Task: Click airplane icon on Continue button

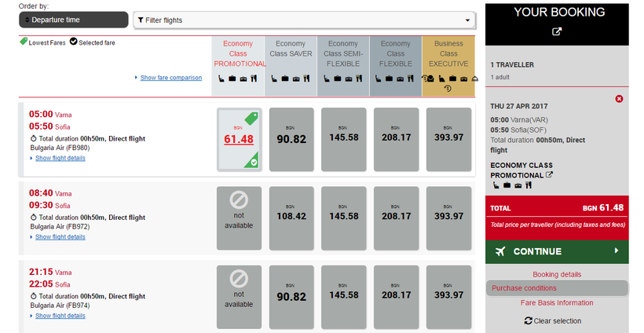Action: pos(500,251)
